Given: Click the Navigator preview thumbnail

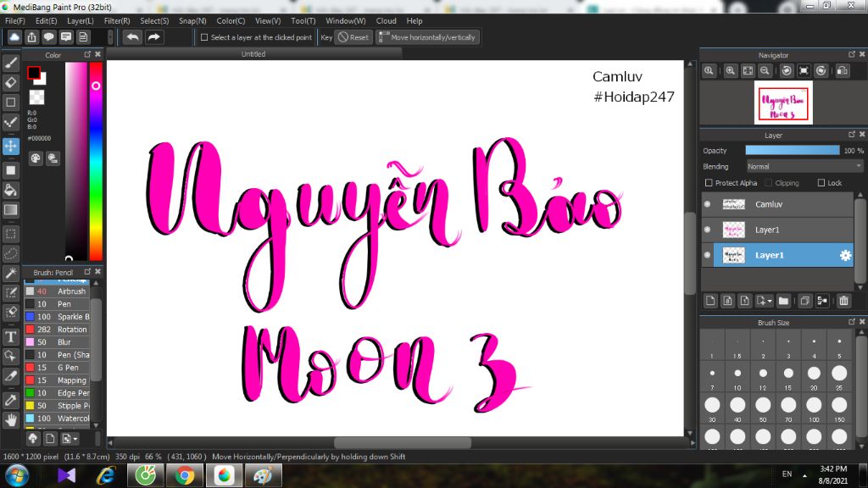Looking at the screenshot, I should [783, 103].
